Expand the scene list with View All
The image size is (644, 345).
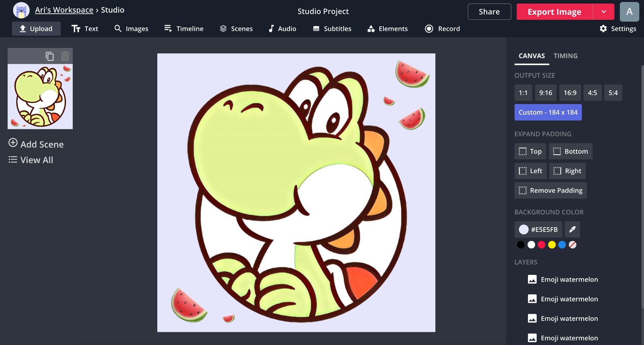[x=31, y=160]
